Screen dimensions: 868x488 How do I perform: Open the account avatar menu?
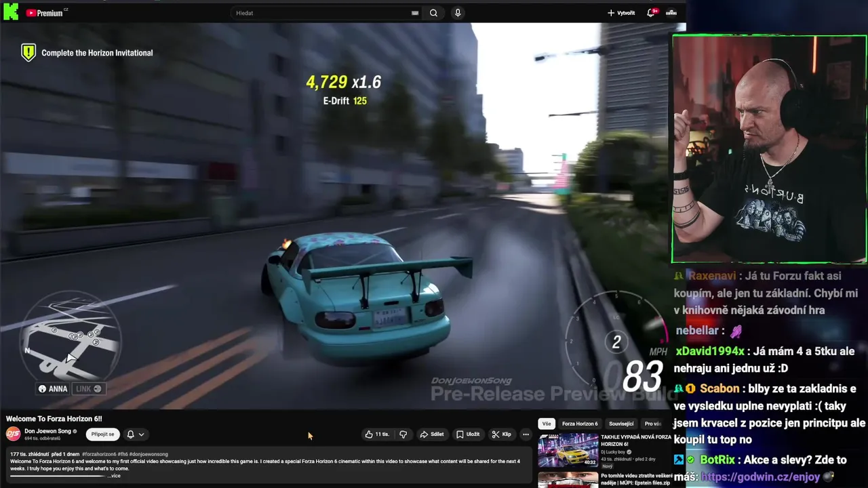click(x=671, y=13)
